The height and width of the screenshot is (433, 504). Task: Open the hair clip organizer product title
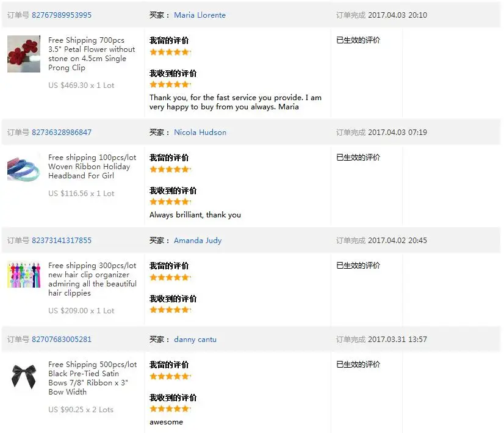click(92, 279)
